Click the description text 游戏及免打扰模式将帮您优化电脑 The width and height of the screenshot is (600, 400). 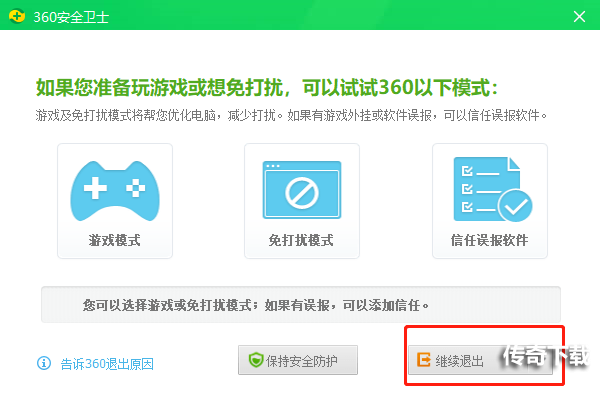tap(127, 115)
